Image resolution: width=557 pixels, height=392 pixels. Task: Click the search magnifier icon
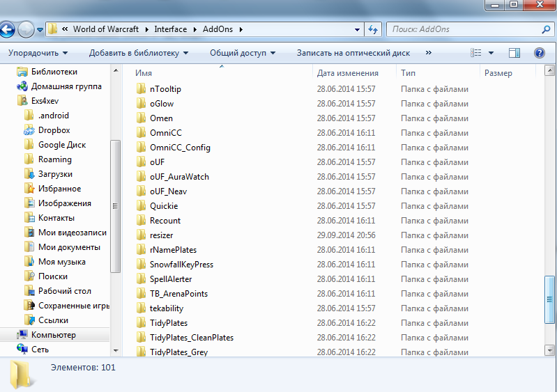(546, 29)
